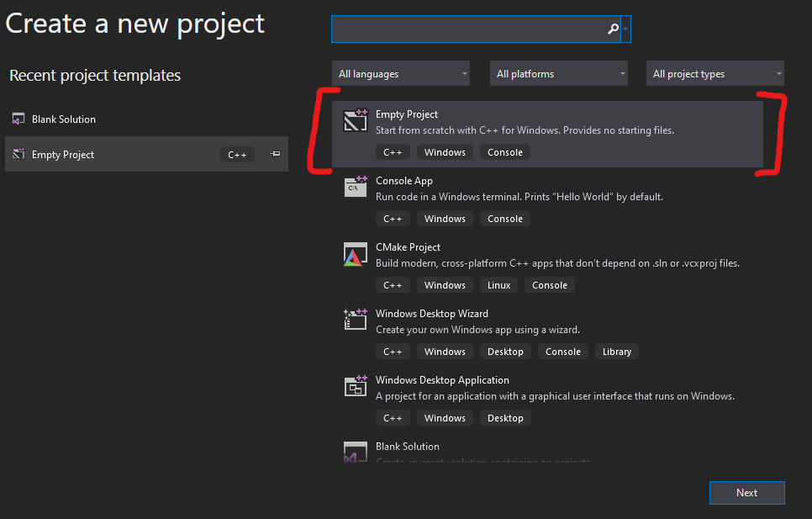Open the All languages dropdown
Screen dimensions: 812x519
click(x=401, y=73)
